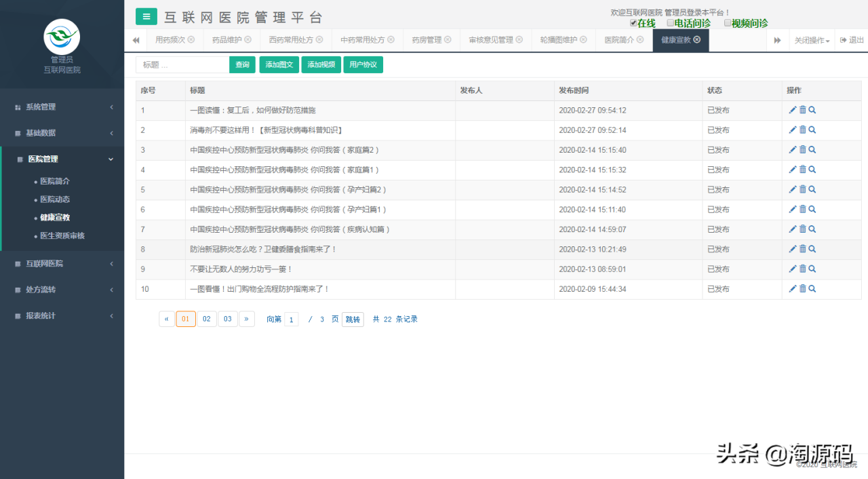Click the hospital logo avatar
The width and height of the screenshot is (868, 479).
pyautogui.click(x=62, y=37)
